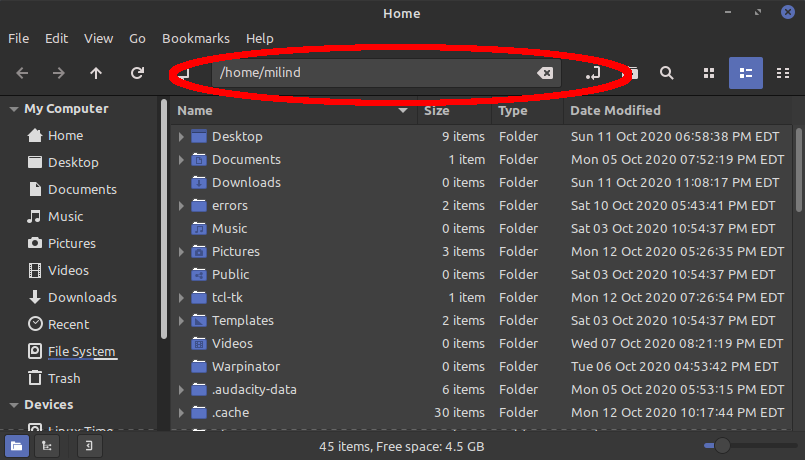Viewport: 805px width, 460px height.
Task: Switch to icon view
Action: [x=709, y=73]
